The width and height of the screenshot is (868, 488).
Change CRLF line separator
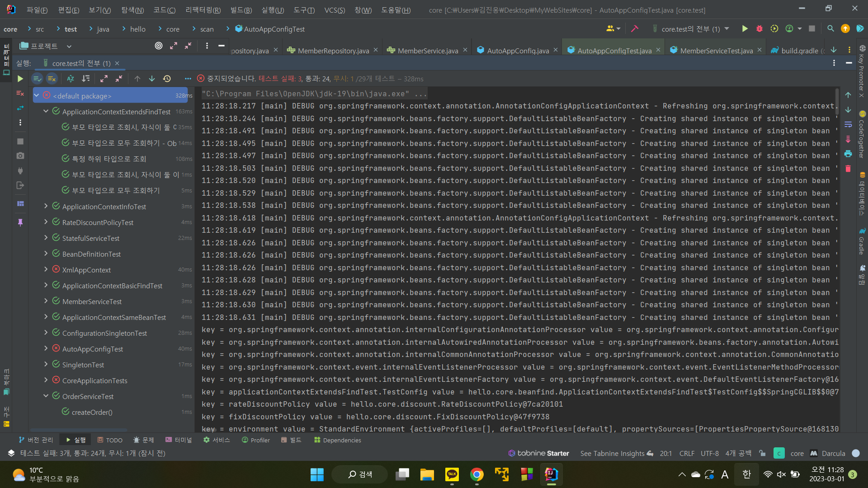pos(687,453)
